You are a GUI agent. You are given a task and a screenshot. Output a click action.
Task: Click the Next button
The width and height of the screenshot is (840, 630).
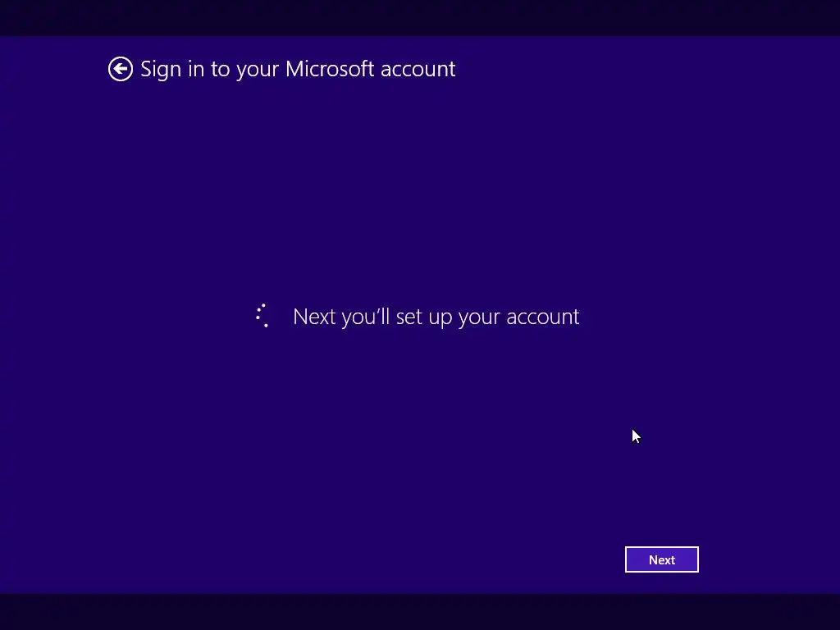click(662, 559)
